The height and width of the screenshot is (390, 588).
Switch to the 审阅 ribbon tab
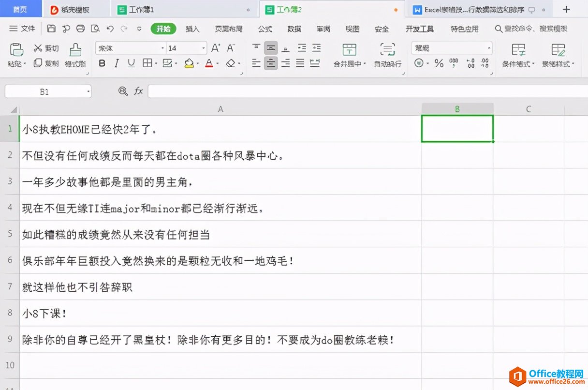click(323, 29)
